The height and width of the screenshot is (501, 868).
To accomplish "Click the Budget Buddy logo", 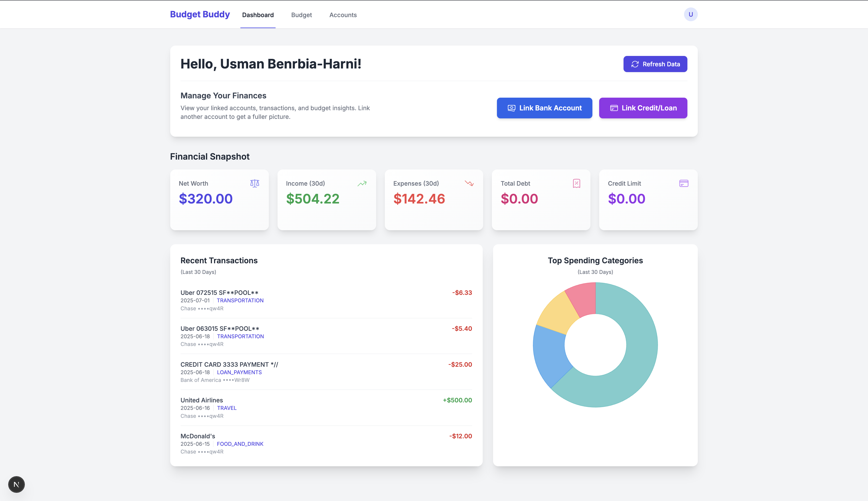I will tap(200, 14).
